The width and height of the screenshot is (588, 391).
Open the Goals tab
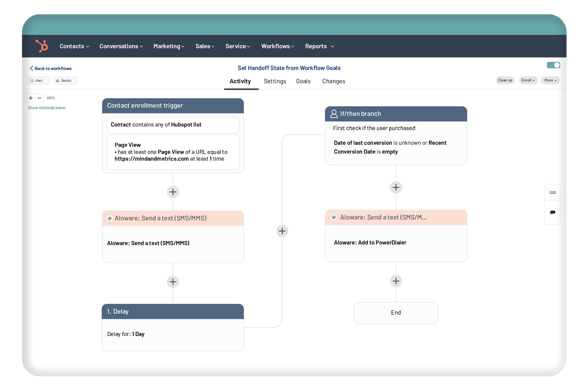click(303, 81)
